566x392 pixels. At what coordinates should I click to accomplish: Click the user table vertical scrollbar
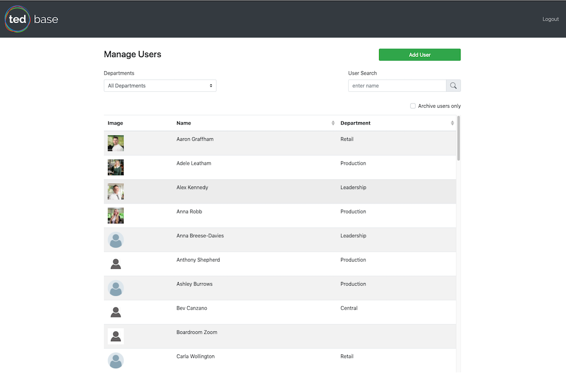click(459, 138)
